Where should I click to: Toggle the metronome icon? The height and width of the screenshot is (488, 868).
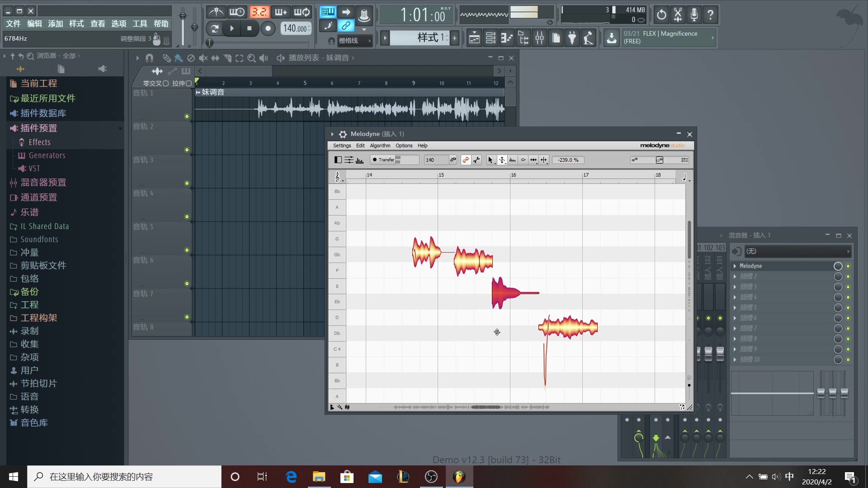216,12
